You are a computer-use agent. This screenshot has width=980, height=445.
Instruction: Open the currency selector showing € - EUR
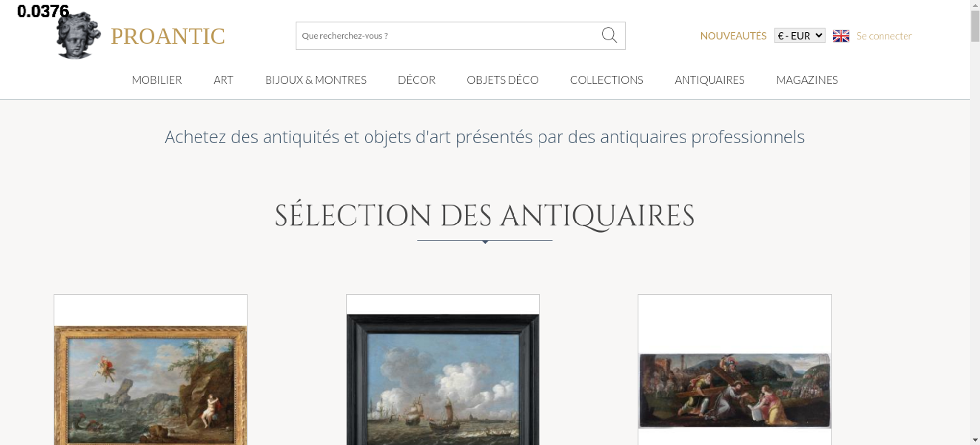tap(800, 36)
